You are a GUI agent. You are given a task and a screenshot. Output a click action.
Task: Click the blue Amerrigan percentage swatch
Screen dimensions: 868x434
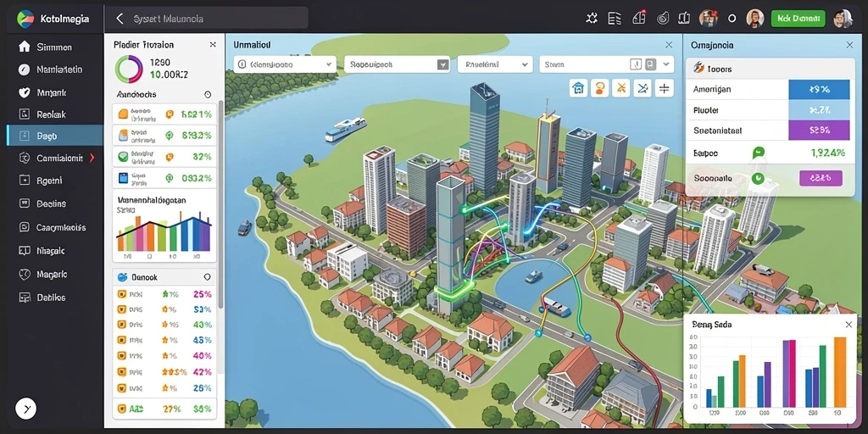[819, 89]
